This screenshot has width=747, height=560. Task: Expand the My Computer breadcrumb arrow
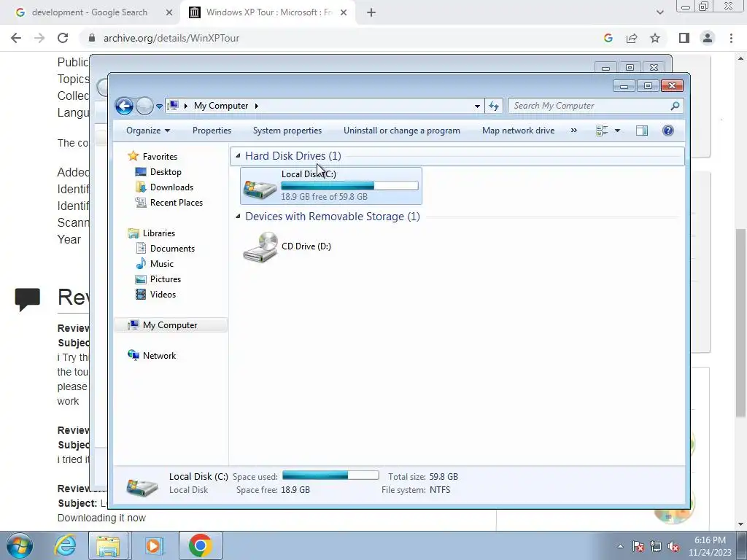256,106
